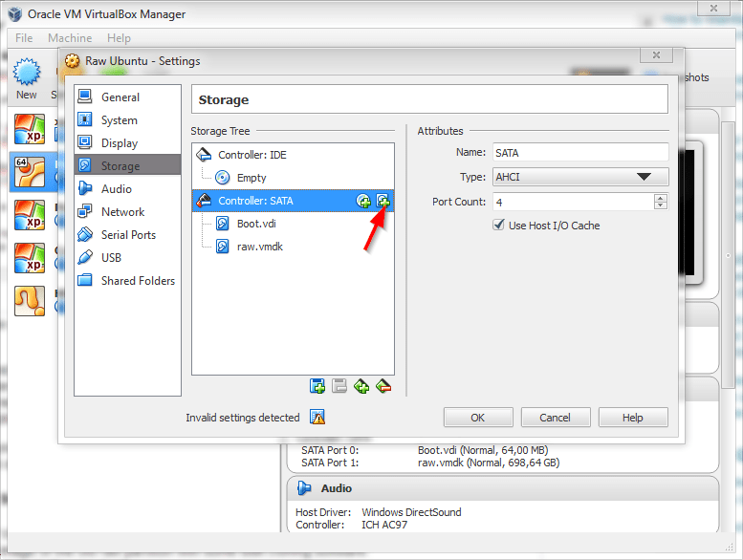743x560 pixels.
Task: Click the invalid settings warning icon
Action: click(x=317, y=417)
